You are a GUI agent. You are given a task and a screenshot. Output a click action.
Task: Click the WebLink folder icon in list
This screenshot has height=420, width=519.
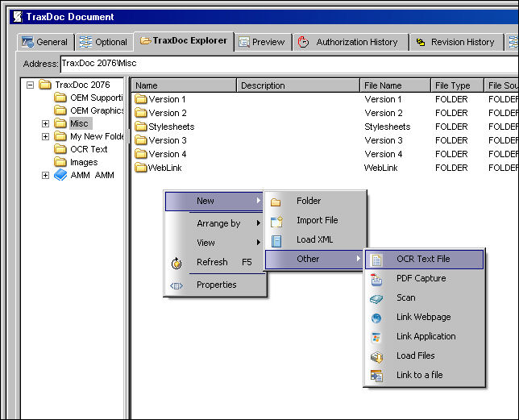141,168
